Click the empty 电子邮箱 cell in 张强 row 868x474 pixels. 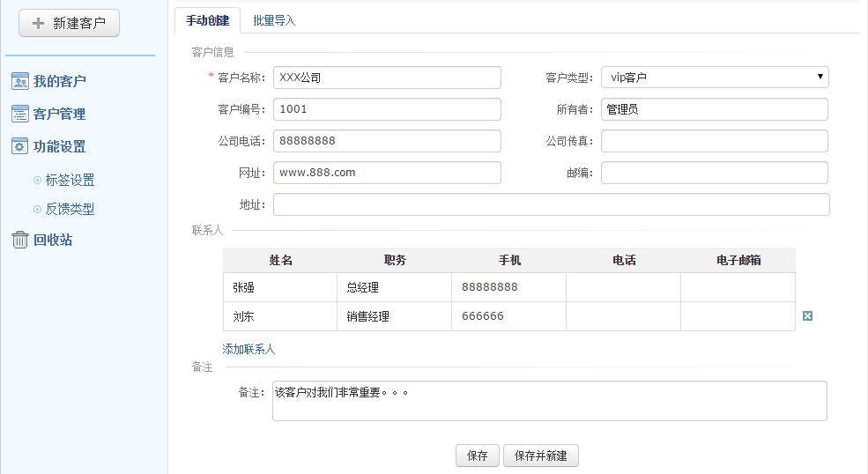click(x=738, y=287)
